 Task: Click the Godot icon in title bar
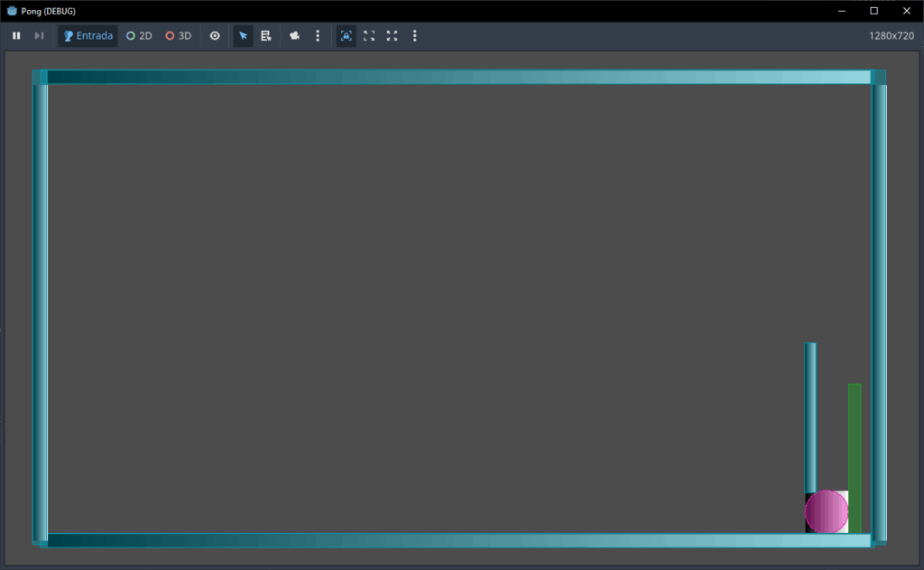pyautogui.click(x=12, y=11)
